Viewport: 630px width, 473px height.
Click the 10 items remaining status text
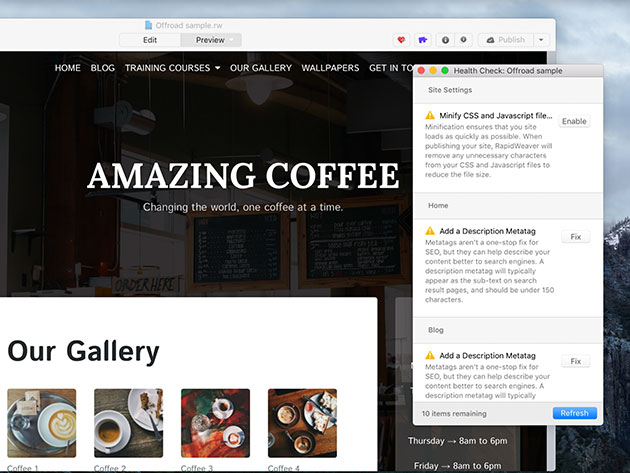pyautogui.click(x=454, y=414)
